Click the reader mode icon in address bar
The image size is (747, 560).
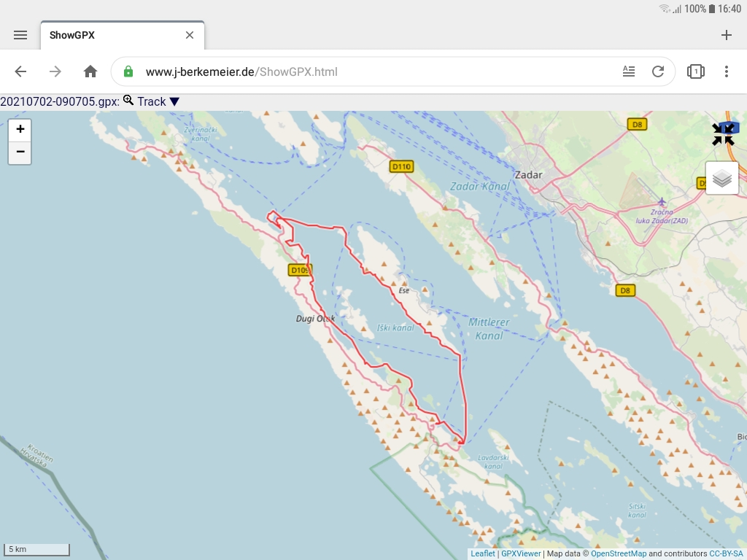coord(629,71)
